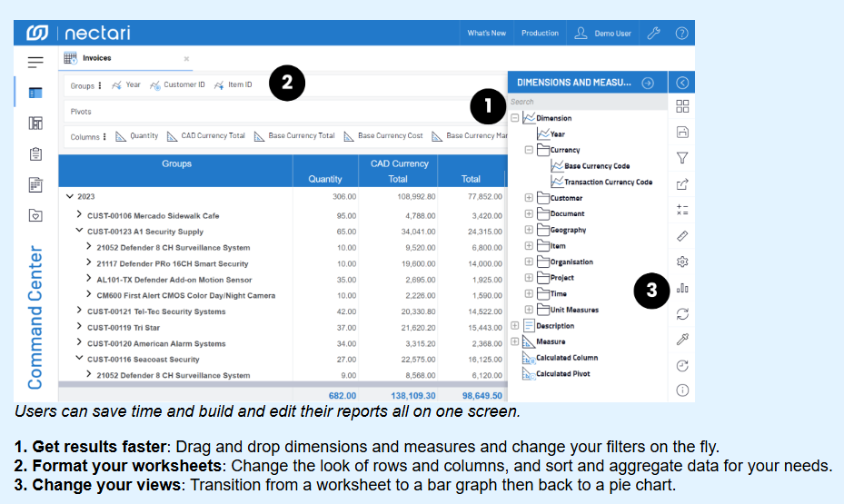Collapse the 2023 group row

coord(69,196)
